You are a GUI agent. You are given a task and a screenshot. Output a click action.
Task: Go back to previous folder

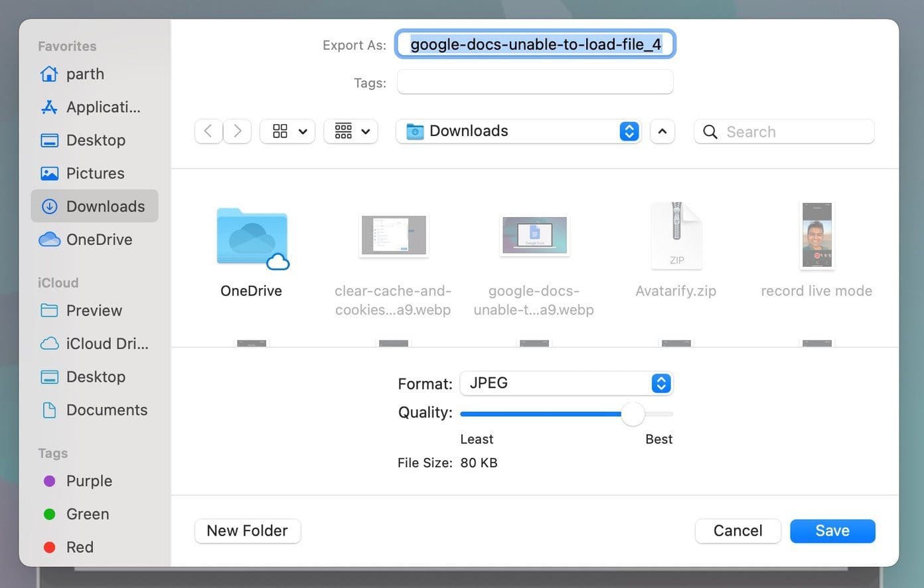pyautogui.click(x=208, y=131)
